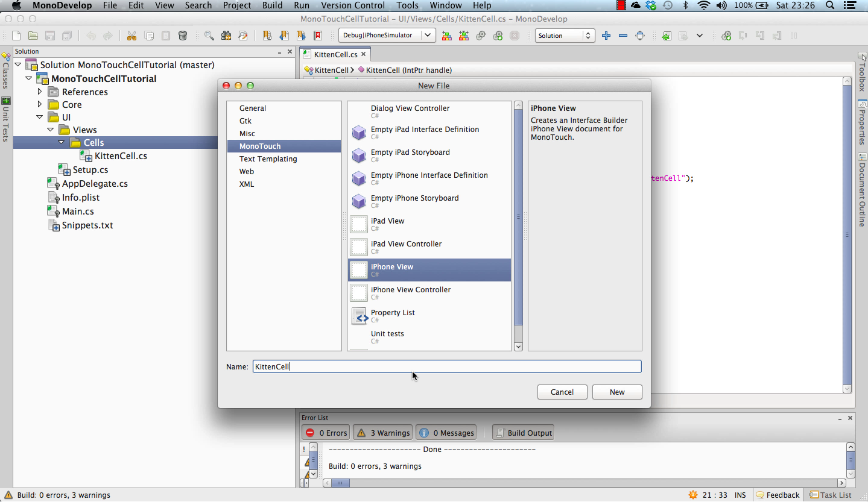Screen dimensions: 868x502
Task: Open the Build menu
Action: point(272,5)
